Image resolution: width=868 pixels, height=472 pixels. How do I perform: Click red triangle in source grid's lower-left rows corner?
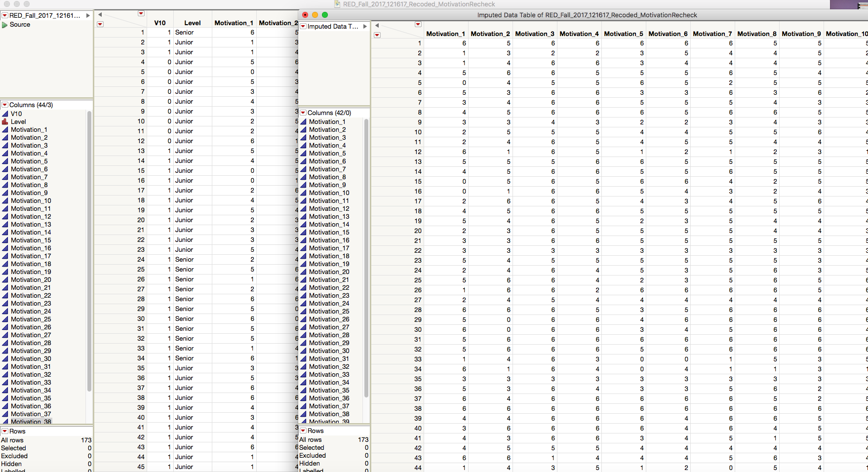[x=100, y=24]
